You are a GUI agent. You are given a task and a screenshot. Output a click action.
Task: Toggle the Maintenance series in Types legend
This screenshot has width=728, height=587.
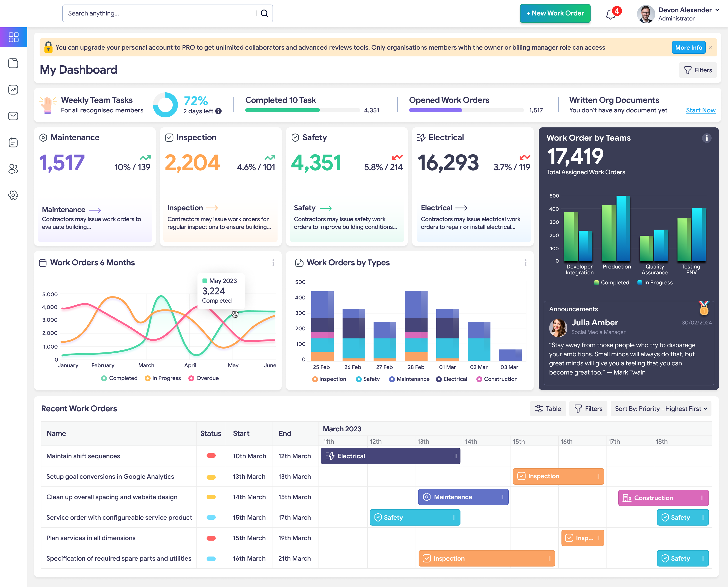(409, 379)
